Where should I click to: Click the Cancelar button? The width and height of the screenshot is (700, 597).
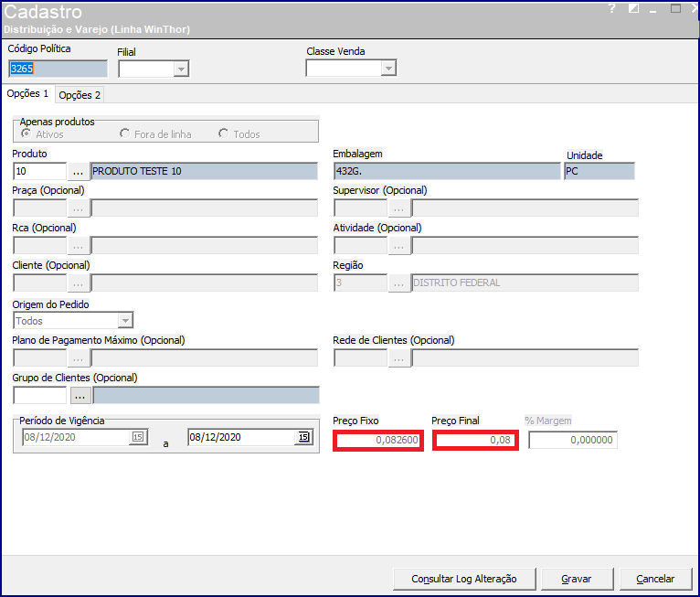[655, 579]
